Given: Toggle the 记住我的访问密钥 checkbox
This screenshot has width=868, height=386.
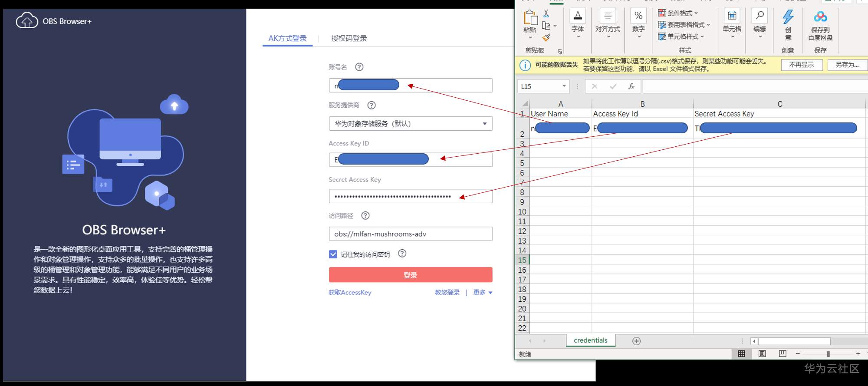Looking at the screenshot, I should coord(333,254).
